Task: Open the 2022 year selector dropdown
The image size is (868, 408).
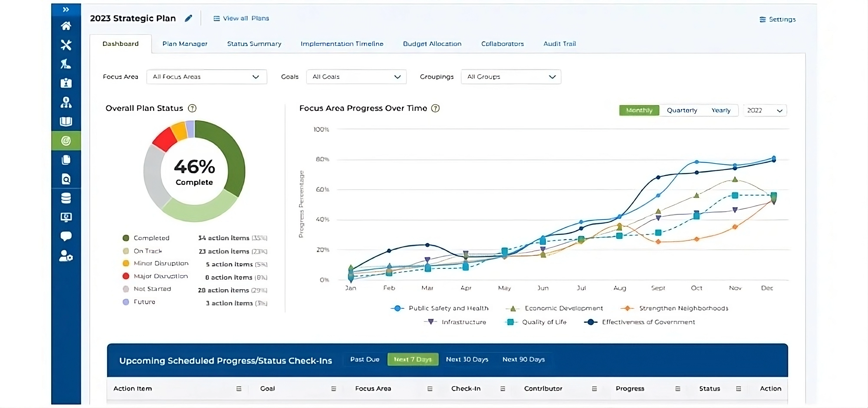Action: (x=765, y=110)
